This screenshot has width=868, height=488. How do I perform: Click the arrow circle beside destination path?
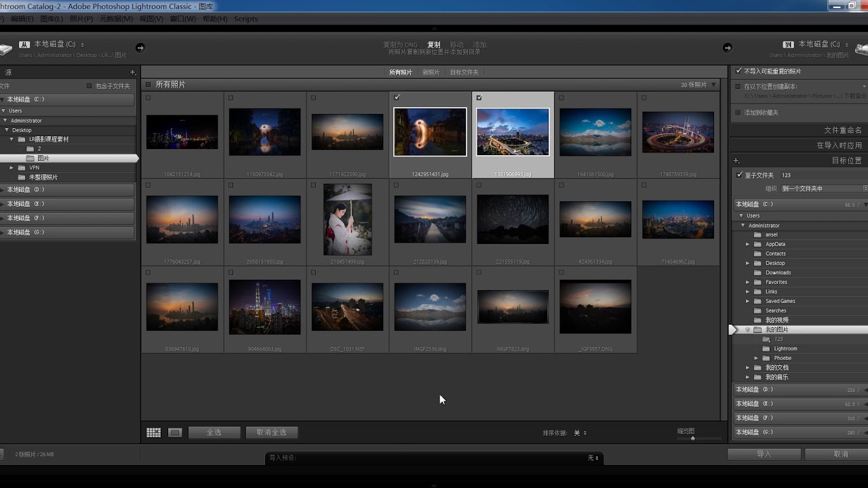(x=727, y=47)
